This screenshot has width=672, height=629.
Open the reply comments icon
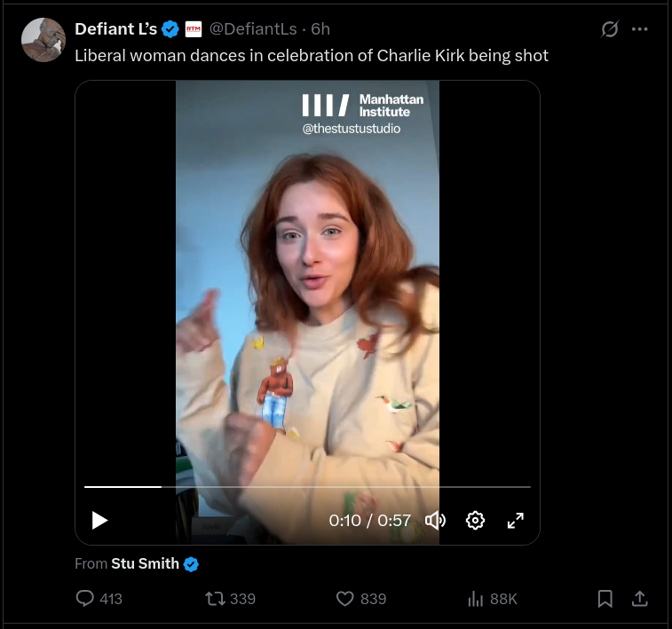coord(85,599)
